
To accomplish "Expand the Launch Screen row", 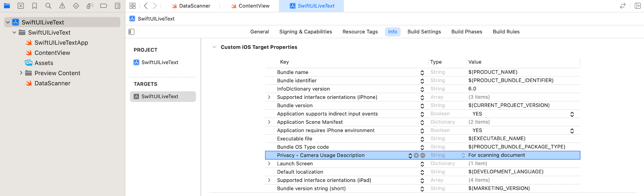I will pos(269,164).
